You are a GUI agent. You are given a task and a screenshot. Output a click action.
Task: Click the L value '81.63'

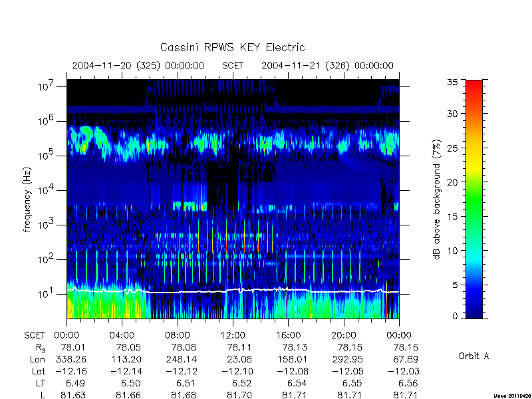coord(73,395)
